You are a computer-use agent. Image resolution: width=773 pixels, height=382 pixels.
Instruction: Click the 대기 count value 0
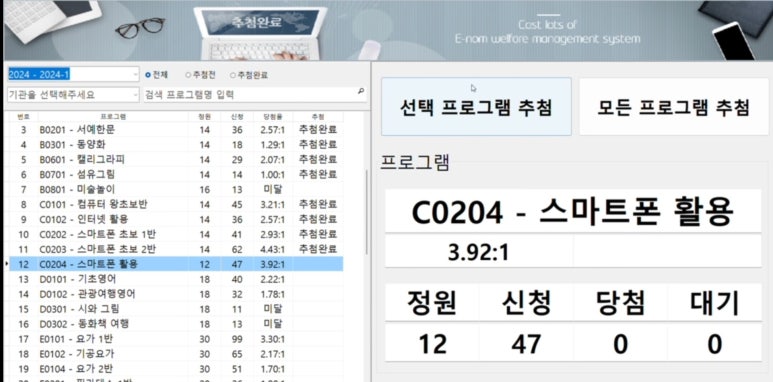tap(715, 344)
